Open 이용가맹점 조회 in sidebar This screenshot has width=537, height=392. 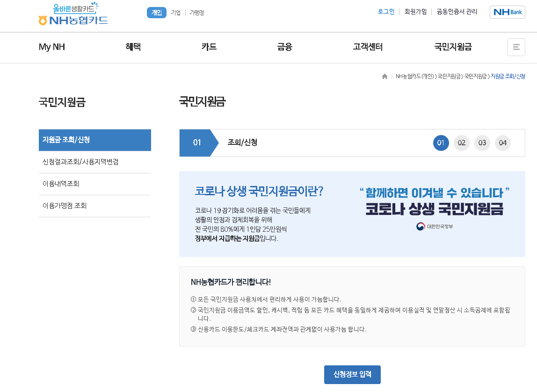coord(95,206)
